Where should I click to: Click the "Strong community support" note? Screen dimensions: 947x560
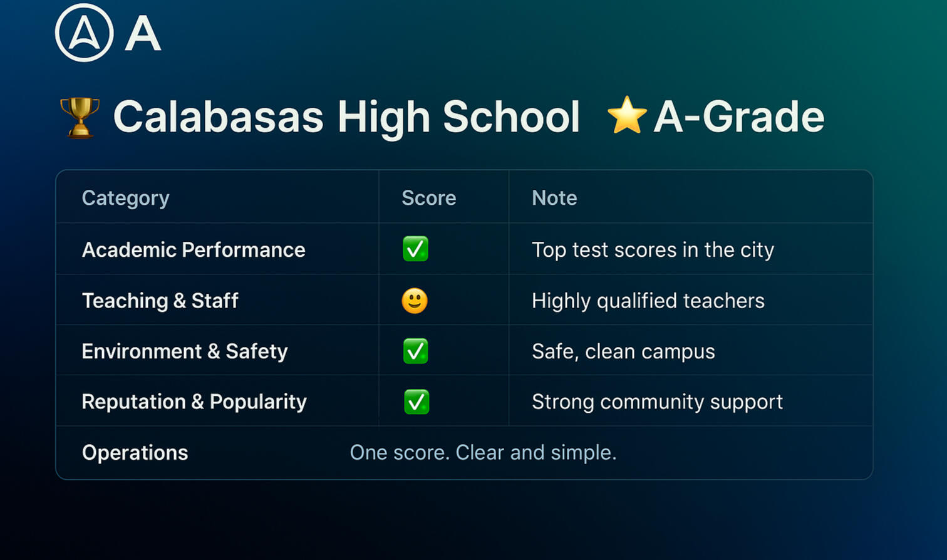(657, 402)
